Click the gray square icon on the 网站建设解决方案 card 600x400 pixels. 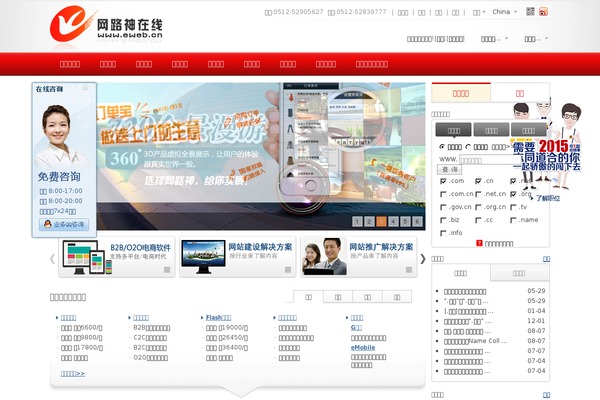point(288,270)
